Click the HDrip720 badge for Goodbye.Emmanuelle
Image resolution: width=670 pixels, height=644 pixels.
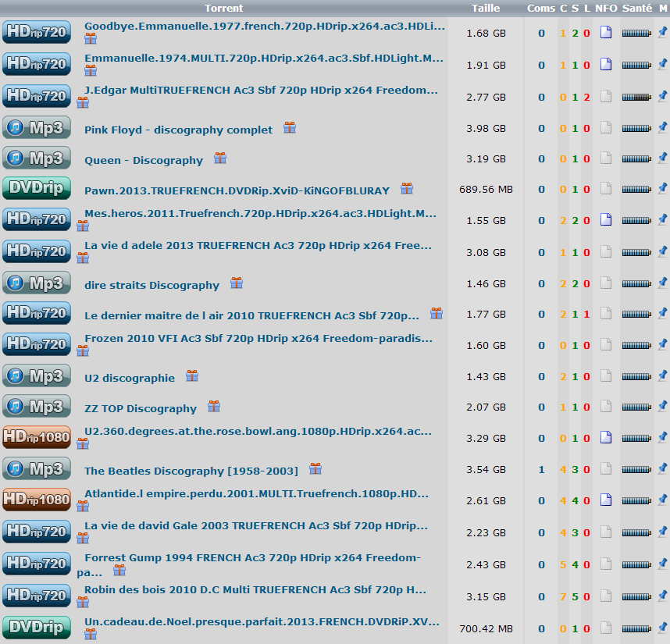[x=37, y=32]
